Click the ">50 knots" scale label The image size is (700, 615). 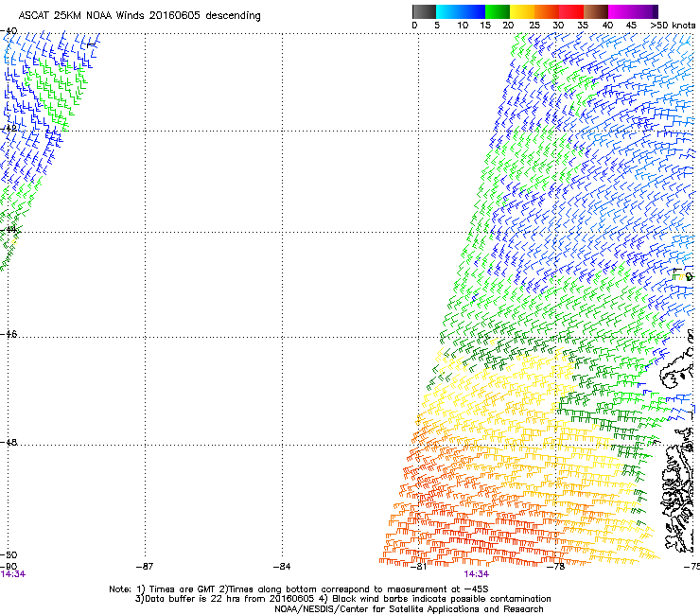click(673, 26)
